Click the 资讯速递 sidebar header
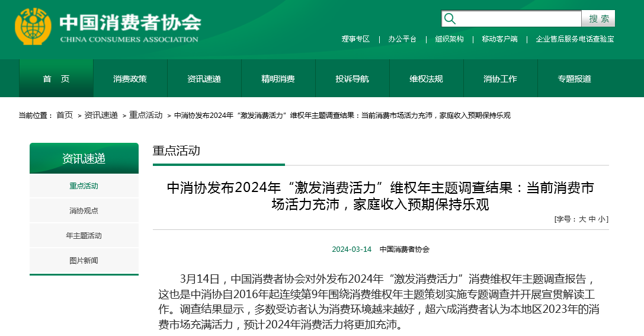Image resolution: width=644 pixels, height=336 pixels. (x=84, y=158)
